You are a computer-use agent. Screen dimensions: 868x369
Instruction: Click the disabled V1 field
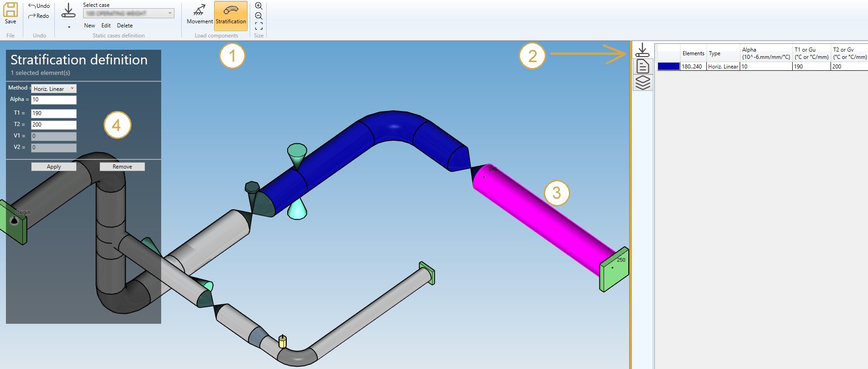pyautogui.click(x=54, y=136)
